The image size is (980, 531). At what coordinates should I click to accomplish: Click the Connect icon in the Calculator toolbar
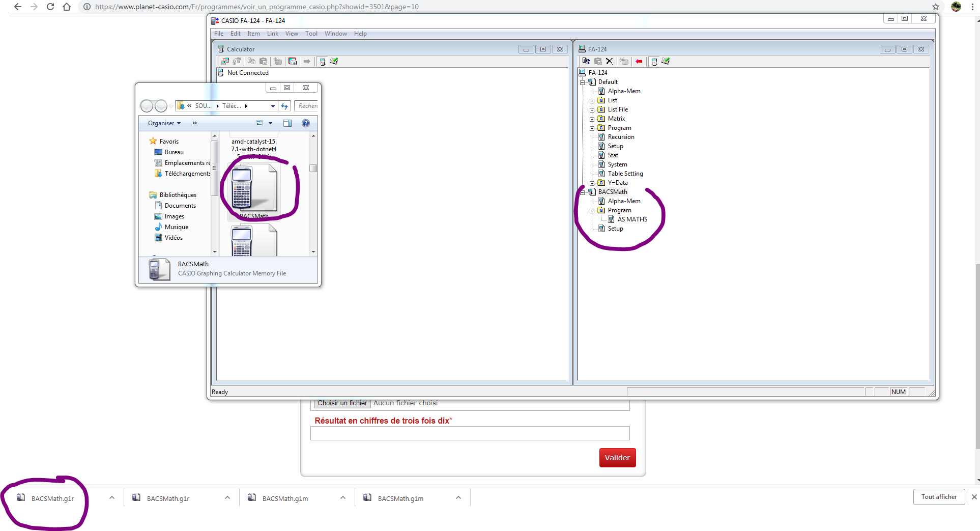click(x=224, y=61)
